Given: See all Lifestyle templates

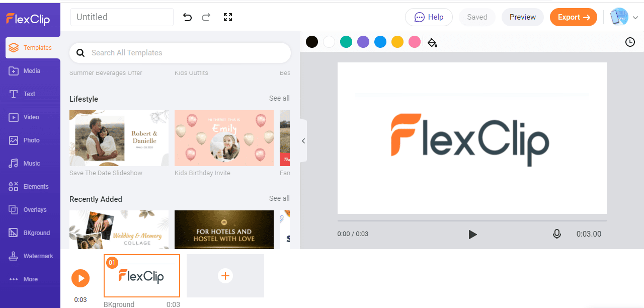Looking at the screenshot, I should click(x=279, y=98).
